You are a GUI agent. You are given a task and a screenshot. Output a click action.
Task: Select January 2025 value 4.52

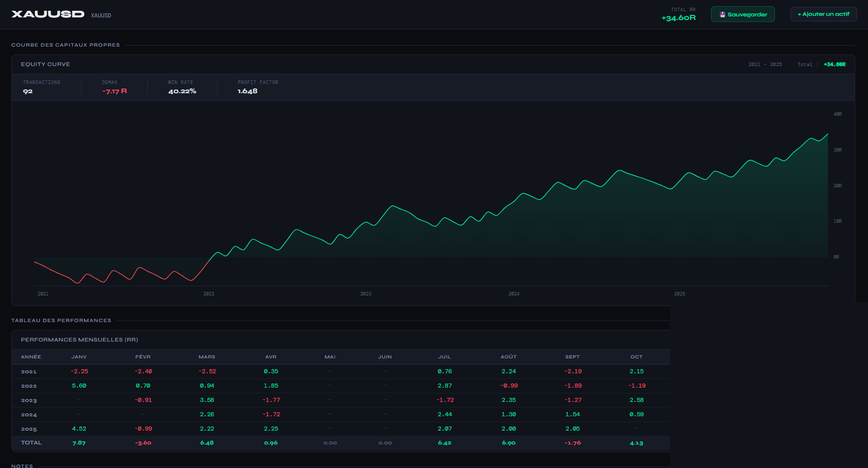pos(79,429)
